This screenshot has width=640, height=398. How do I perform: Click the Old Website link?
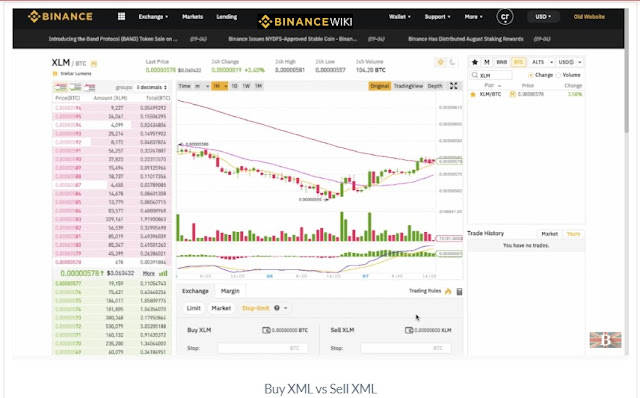click(589, 17)
